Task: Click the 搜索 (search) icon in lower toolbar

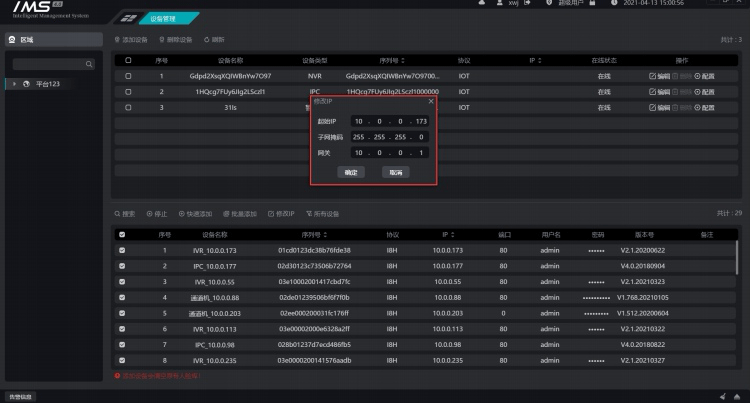Action: 117,214
